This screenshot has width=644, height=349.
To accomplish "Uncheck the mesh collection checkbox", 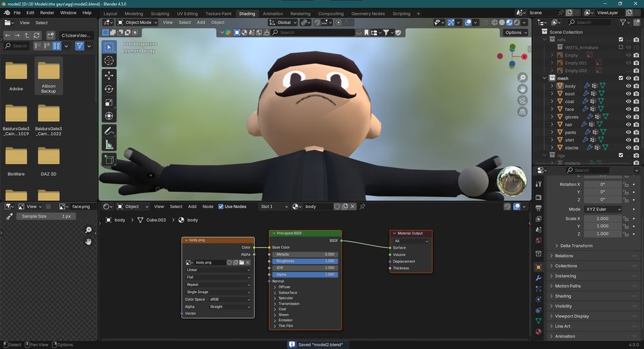I will point(621,78).
